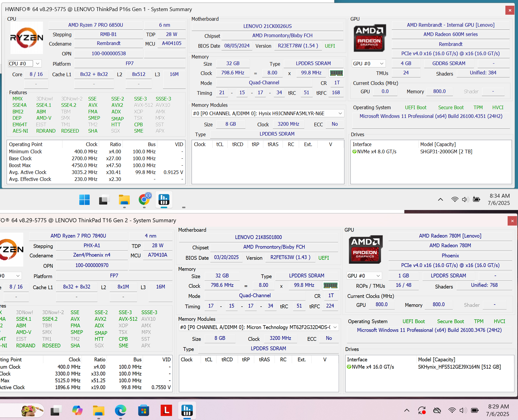Click the AMD Radeon logo in P16s window

pyautogui.click(x=369, y=38)
